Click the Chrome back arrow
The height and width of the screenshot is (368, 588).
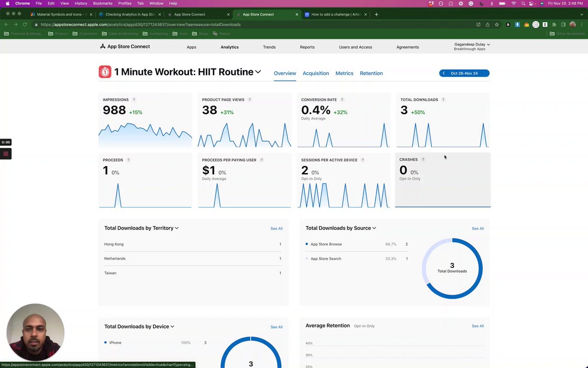pos(6,24)
